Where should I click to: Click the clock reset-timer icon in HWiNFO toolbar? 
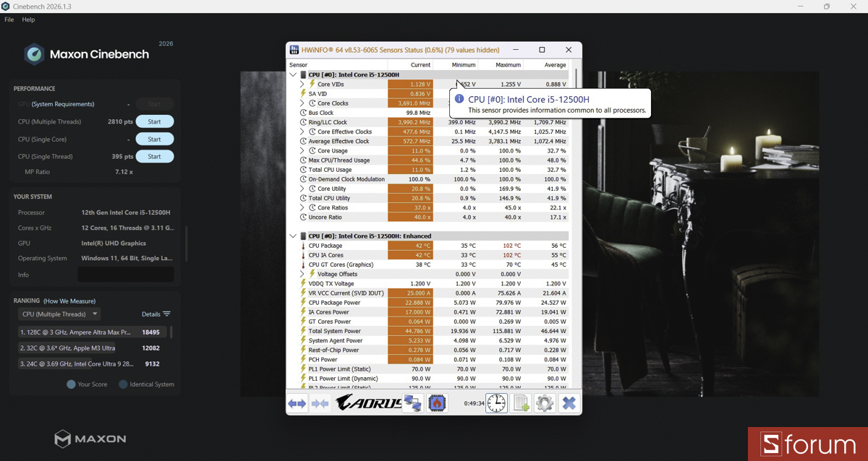pyautogui.click(x=496, y=403)
